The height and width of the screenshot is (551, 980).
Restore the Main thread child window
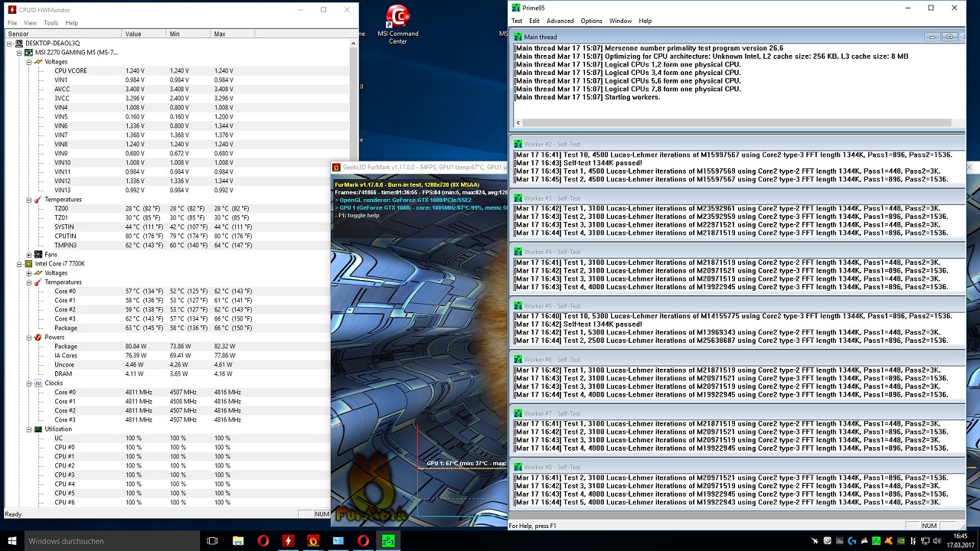coord(949,37)
